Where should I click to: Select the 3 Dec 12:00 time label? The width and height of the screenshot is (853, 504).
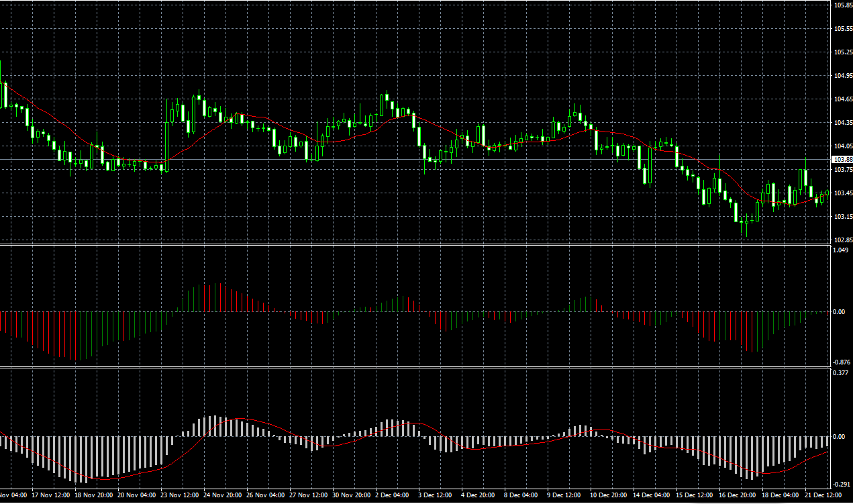click(436, 496)
